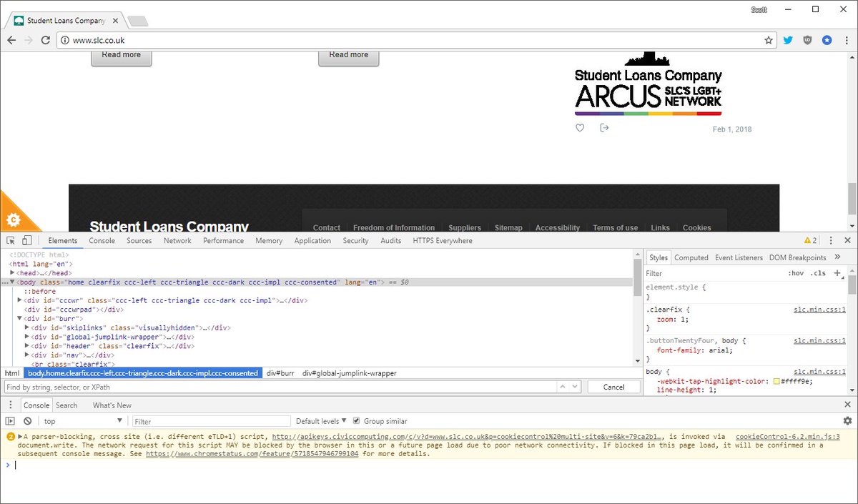Activate the inspect element picker icon
Image resolution: width=858 pixels, height=504 pixels.
(11, 241)
